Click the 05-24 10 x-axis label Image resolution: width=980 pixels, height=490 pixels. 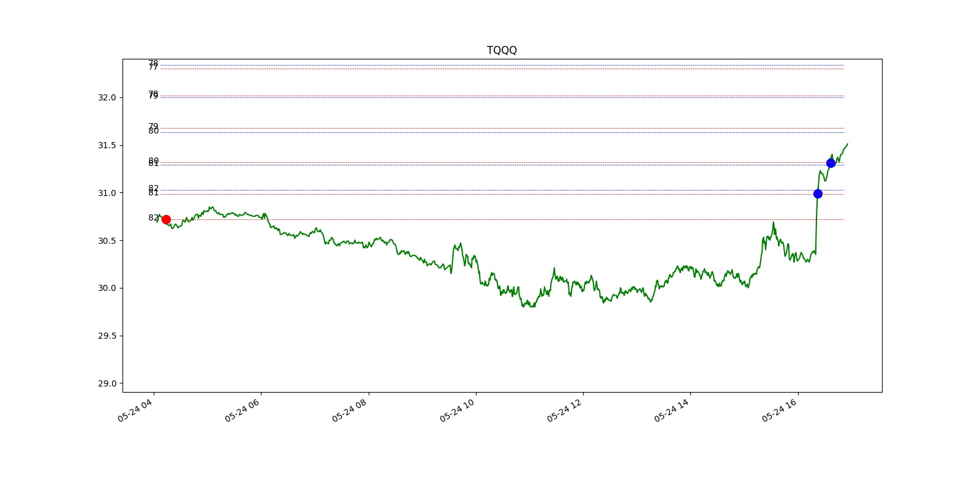(458, 410)
